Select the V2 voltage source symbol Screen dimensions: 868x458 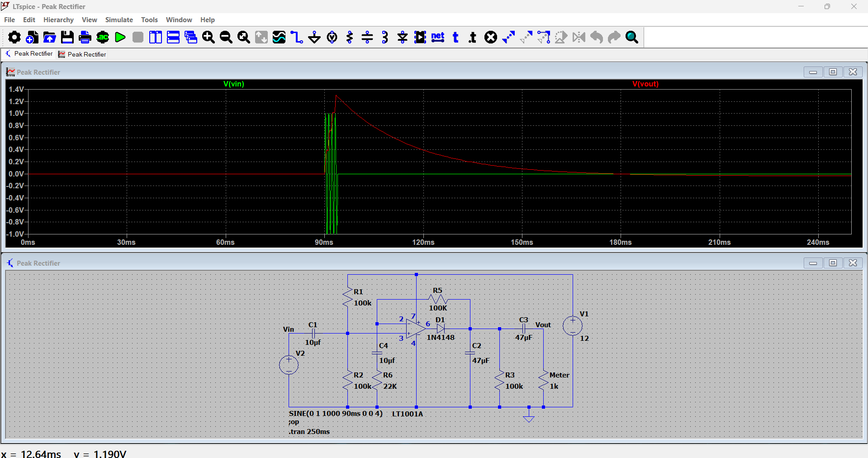click(289, 365)
